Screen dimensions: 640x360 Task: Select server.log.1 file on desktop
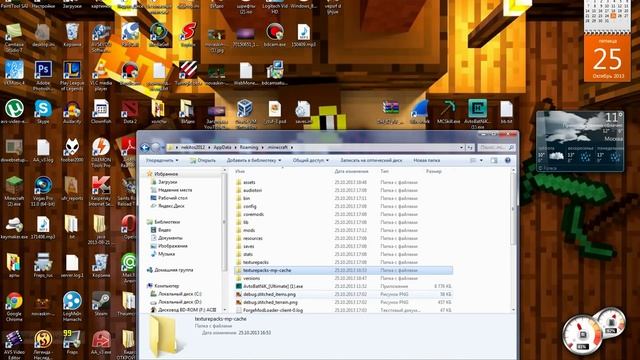pyautogui.click(x=72, y=265)
